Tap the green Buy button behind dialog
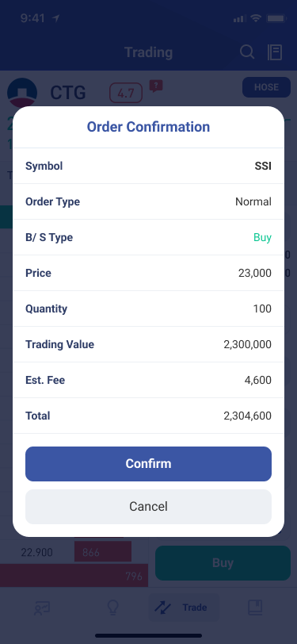The image size is (297, 644). pyautogui.click(x=223, y=563)
